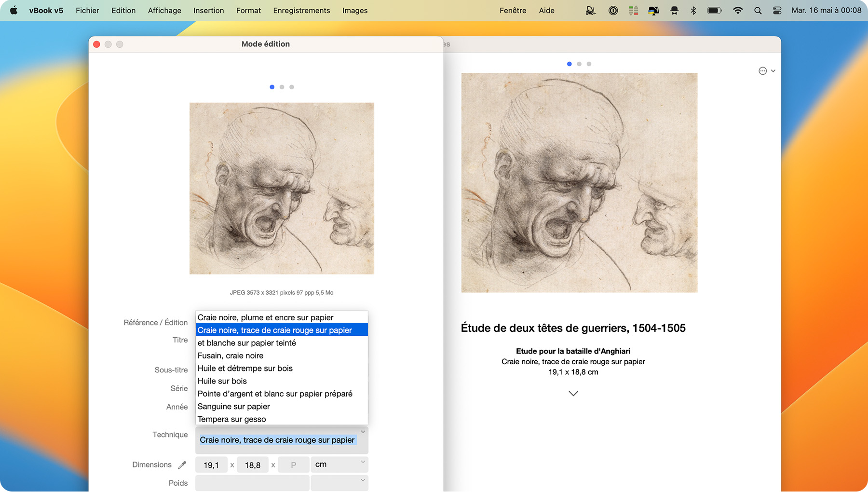Screen dimensions: 868x492
Task: Choose 'Craie noire, plume et encre sur papier'
Action: coord(282,317)
